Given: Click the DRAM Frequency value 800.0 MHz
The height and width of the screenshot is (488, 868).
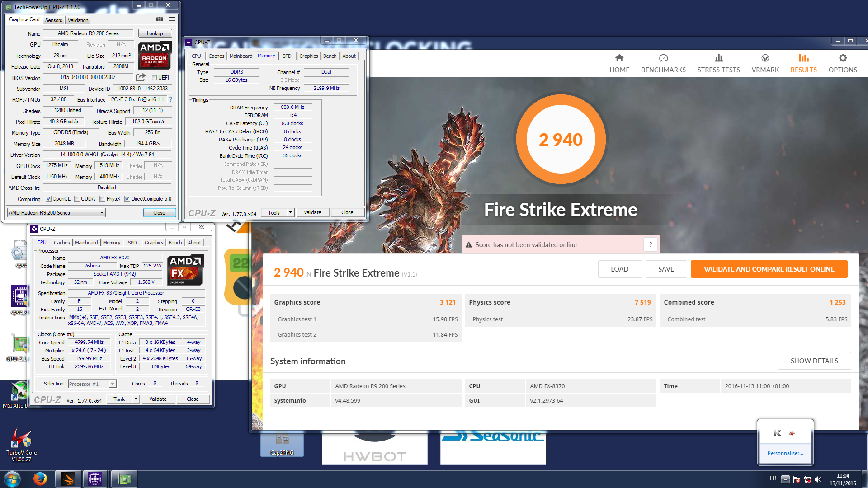Looking at the screenshot, I should pyautogui.click(x=292, y=107).
